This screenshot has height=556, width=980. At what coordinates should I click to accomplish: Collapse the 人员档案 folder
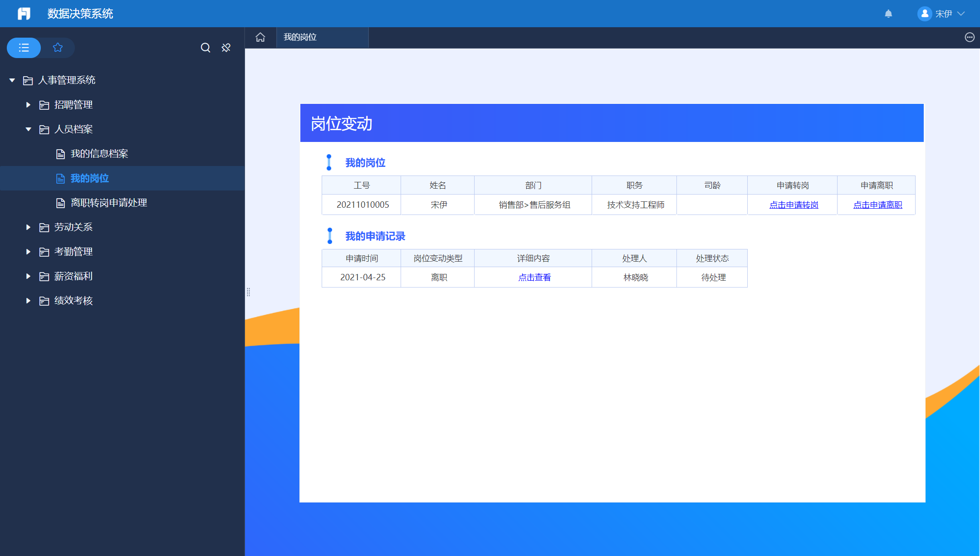coord(28,129)
